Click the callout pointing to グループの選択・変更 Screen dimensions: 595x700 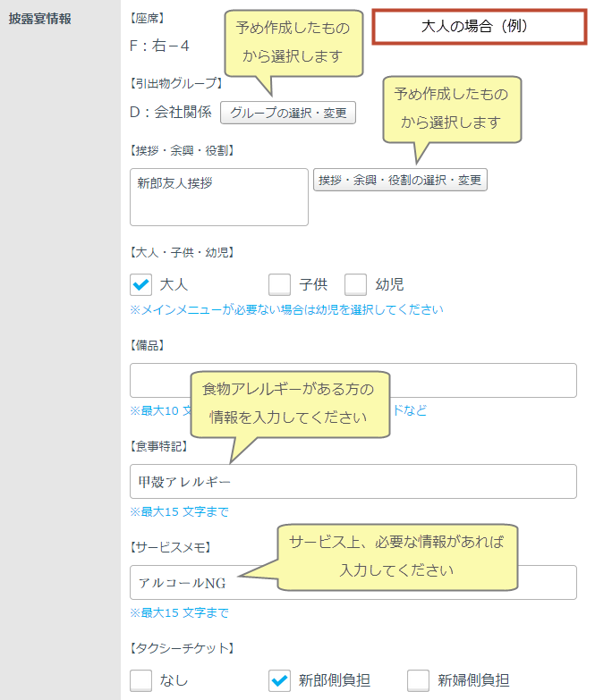[x=293, y=41]
